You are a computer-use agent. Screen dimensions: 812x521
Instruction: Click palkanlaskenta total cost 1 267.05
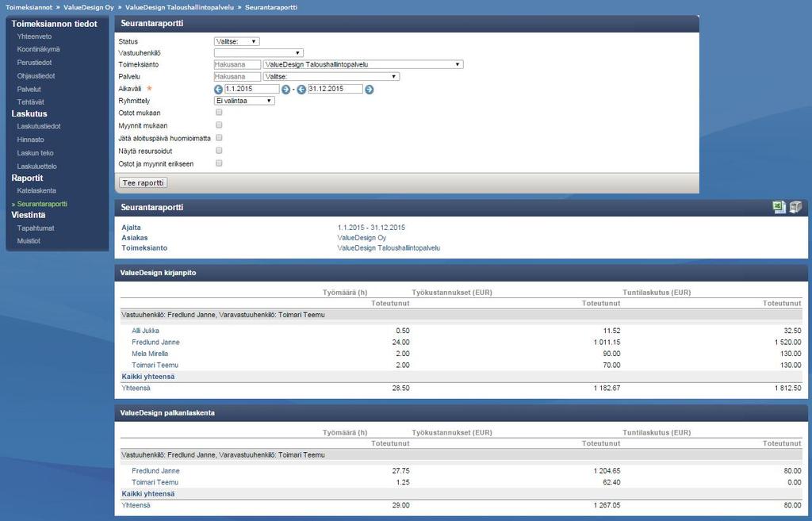[x=607, y=505]
